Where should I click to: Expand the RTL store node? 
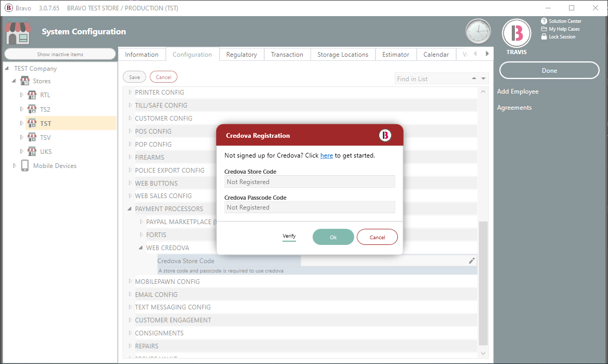(21, 95)
